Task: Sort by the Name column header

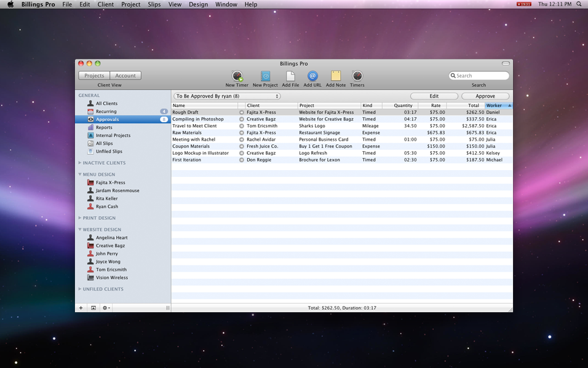Action: tap(205, 106)
